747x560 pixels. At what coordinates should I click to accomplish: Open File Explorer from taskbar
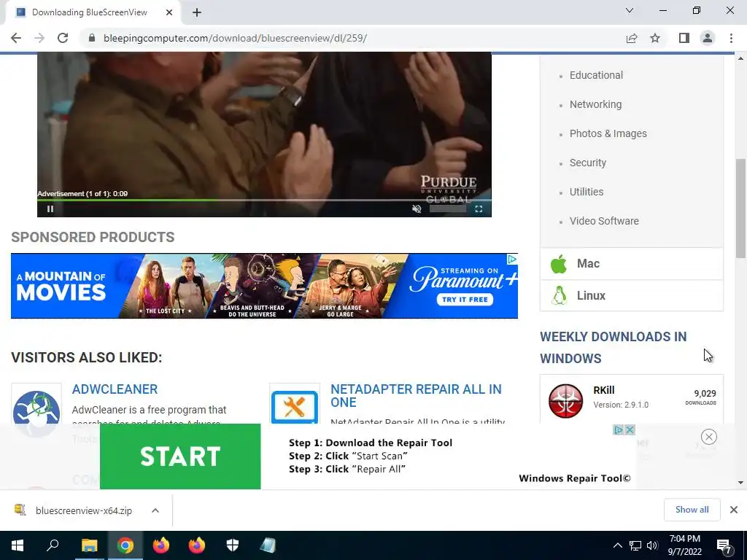[89, 545]
